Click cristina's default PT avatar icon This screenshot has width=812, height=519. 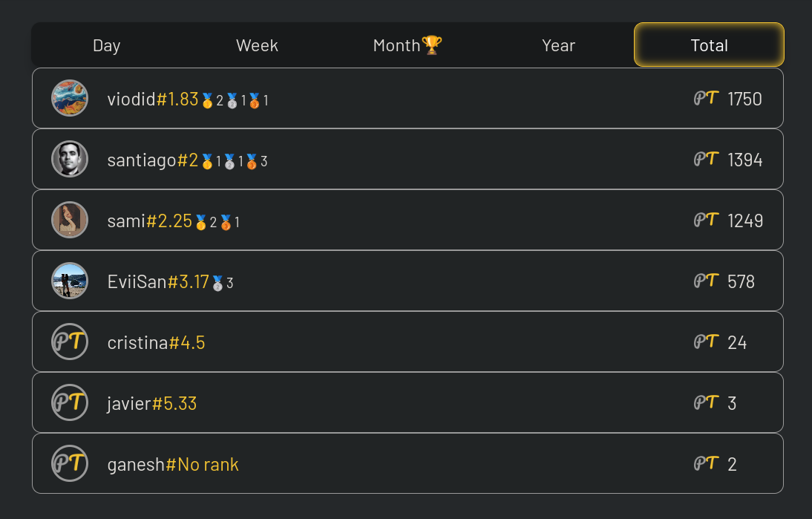tap(70, 342)
